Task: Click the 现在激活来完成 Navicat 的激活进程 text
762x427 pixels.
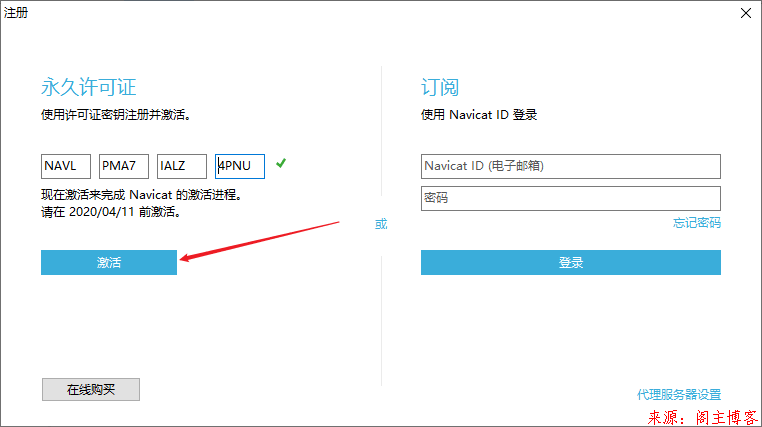Action: click(x=141, y=195)
